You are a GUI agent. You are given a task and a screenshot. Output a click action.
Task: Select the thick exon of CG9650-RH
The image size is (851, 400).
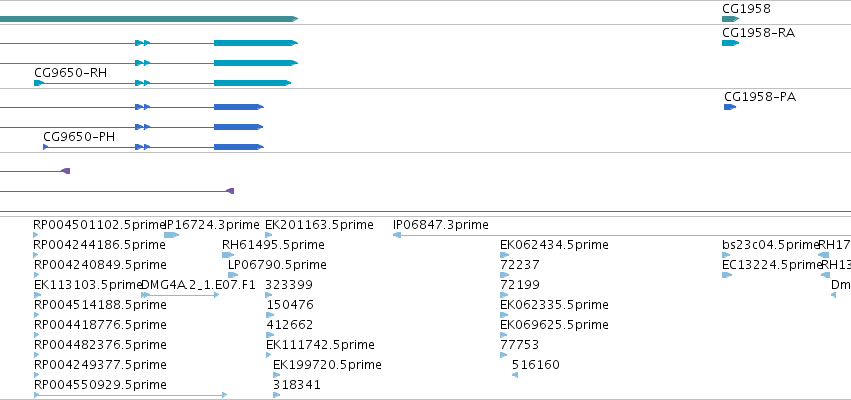tap(252, 83)
